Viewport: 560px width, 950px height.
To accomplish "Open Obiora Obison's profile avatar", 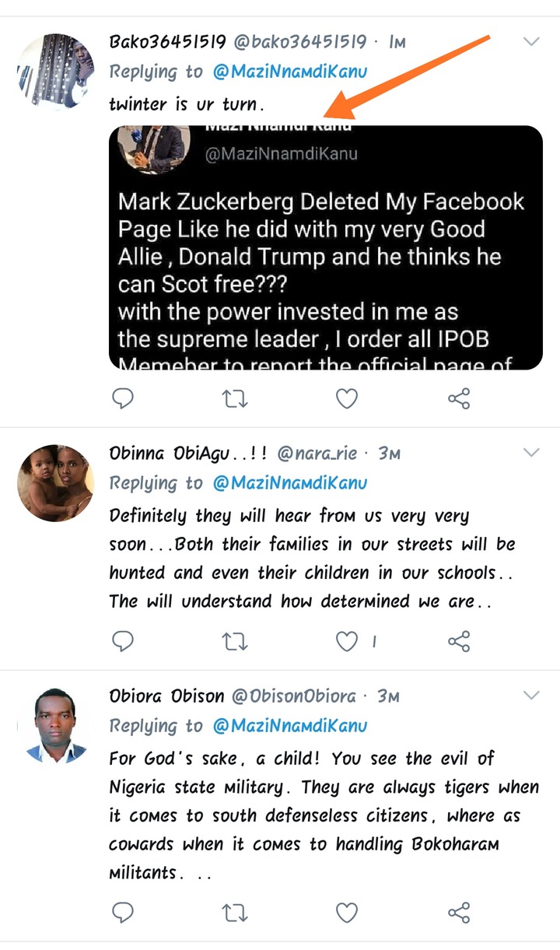I will click(x=55, y=724).
